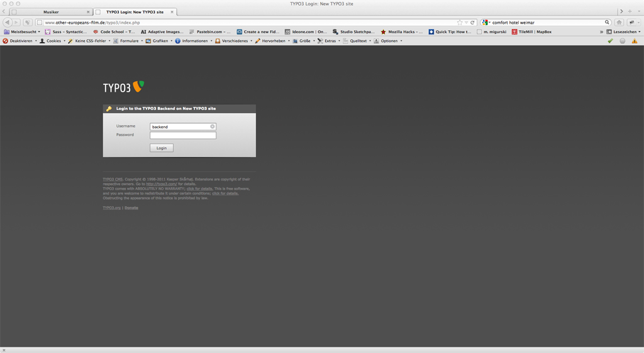
Task: Open the Informationen dropdown menu
Action: coord(194,41)
